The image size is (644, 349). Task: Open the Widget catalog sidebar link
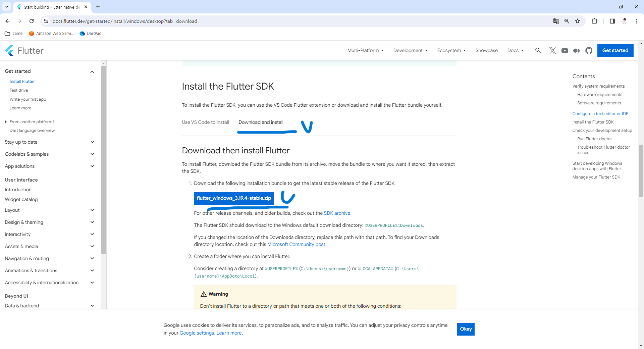pyautogui.click(x=21, y=199)
